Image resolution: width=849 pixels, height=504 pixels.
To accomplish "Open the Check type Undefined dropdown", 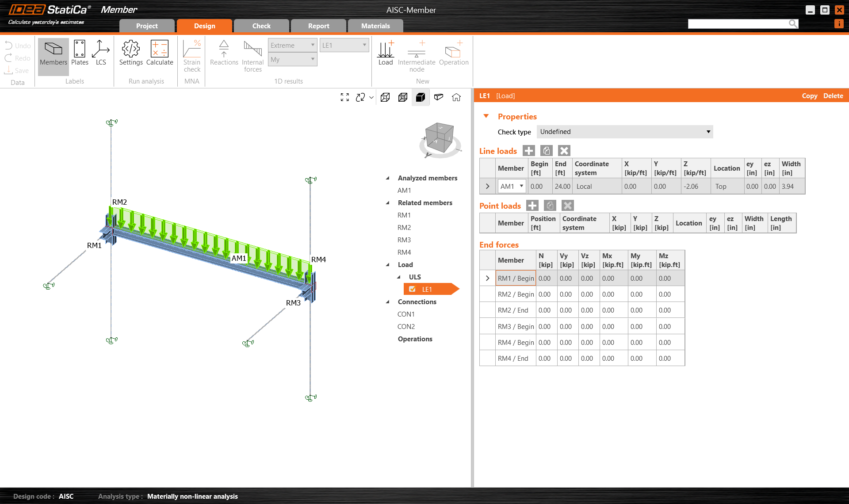I will (x=624, y=131).
